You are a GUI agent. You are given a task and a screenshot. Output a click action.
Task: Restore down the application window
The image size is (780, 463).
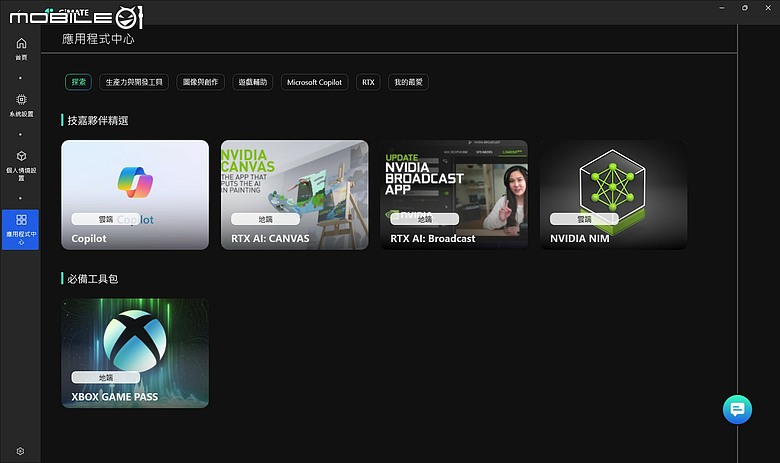click(x=745, y=8)
